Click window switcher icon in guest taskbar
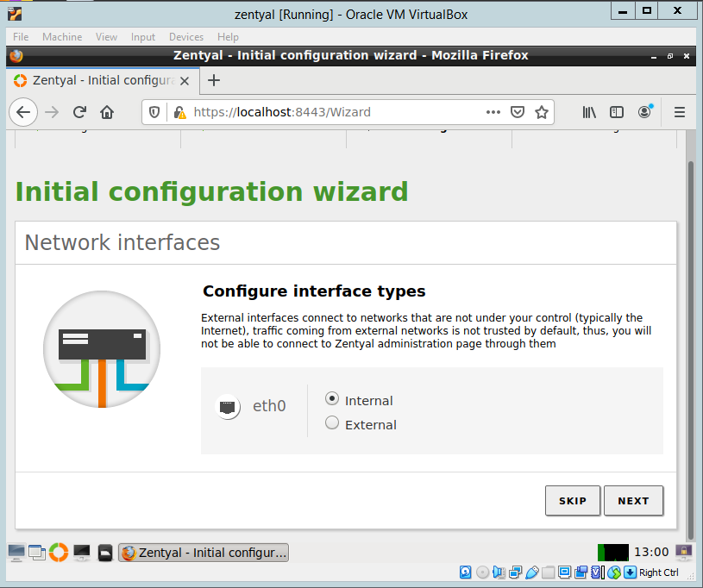 (37, 553)
